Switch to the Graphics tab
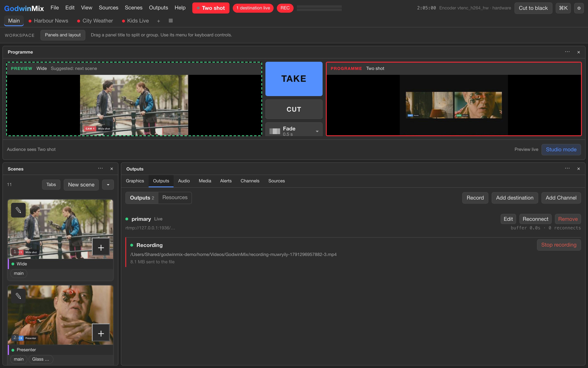The image size is (588, 368). (135, 181)
